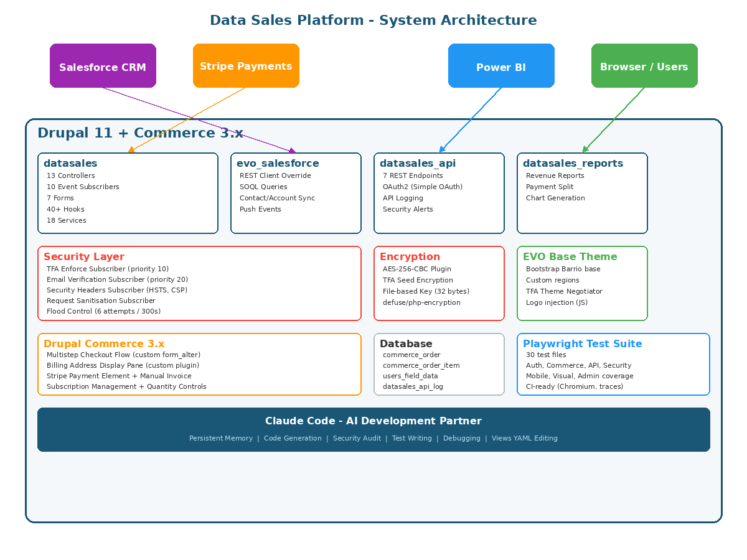Click the Claude Code banner
Screen dimensions: 747x560
pyautogui.click(x=374, y=429)
